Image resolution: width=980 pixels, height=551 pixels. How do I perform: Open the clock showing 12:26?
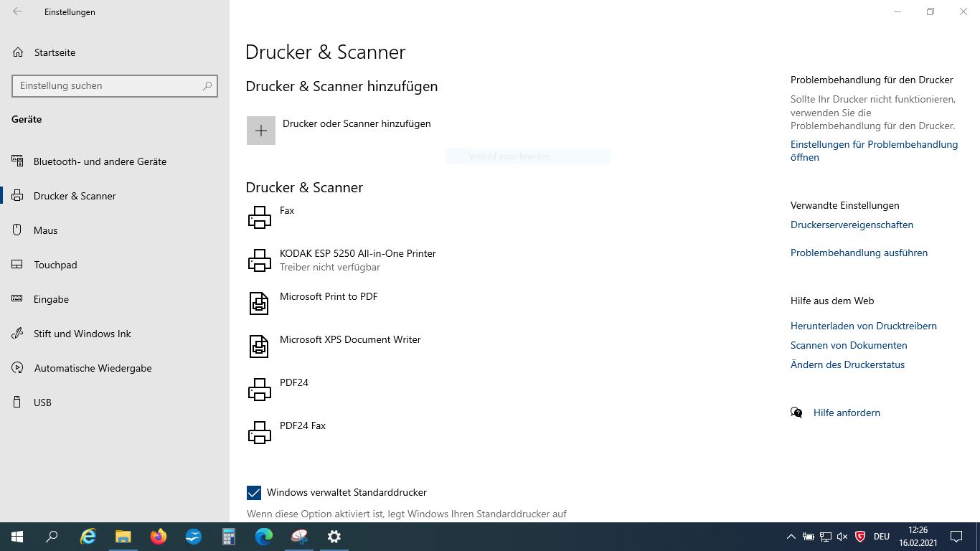[918, 537]
